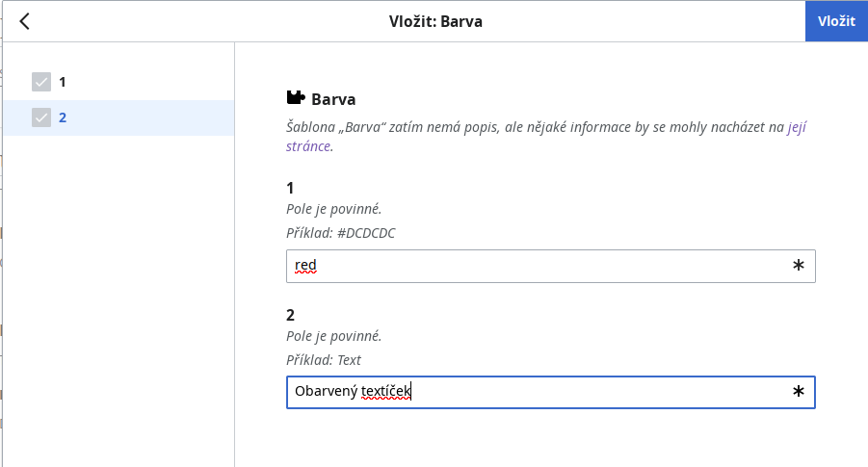Click the "Vložit: Barva" dialog title
Screen dimensions: 868x467
pyautogui.click(x=435, y=21)
